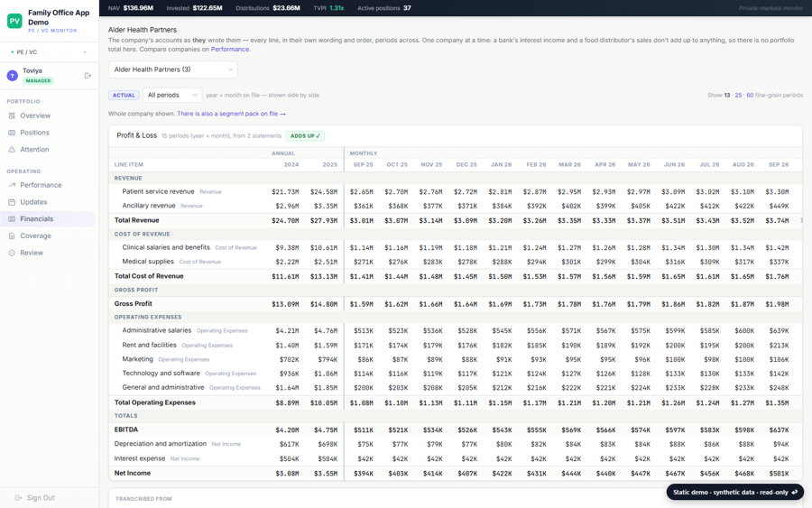Screen dimensions: 812x508
Task: Select Clinical salaries and benefits row label
Action: point(166,247)
